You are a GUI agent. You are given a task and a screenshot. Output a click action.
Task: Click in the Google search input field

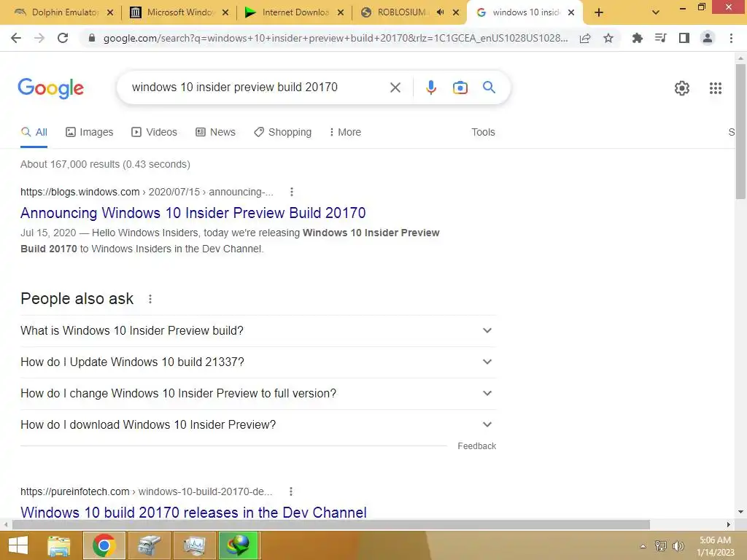click(x=258, y=87)
